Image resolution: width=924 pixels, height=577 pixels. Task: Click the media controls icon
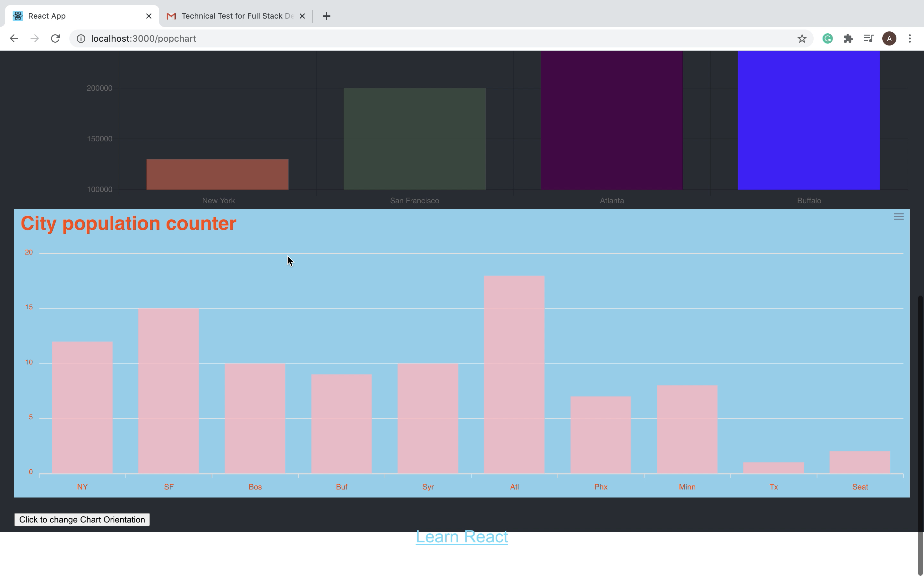click(x=868, y=38)
